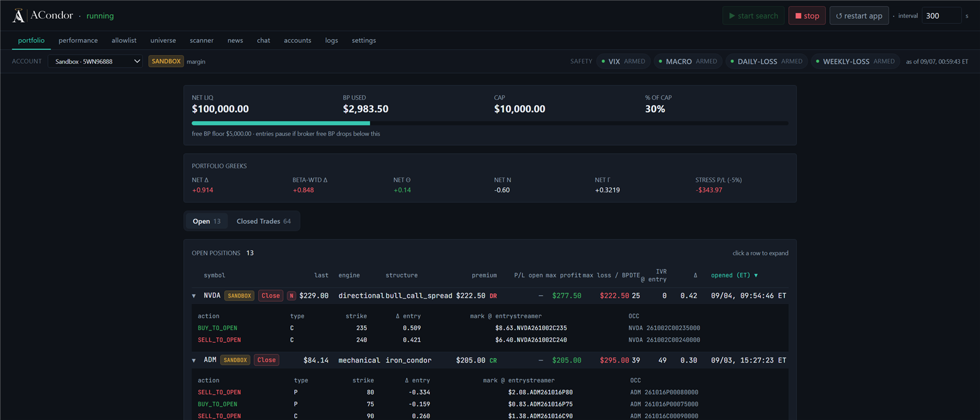Viewport: 980px width, 420px height.
Task: Click the running status text
Action: point(100,16)
